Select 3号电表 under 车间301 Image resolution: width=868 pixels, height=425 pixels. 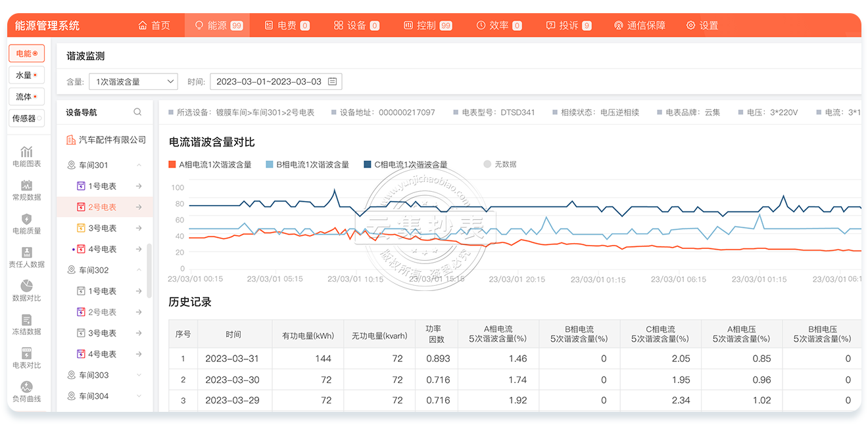tap(102, 228)
